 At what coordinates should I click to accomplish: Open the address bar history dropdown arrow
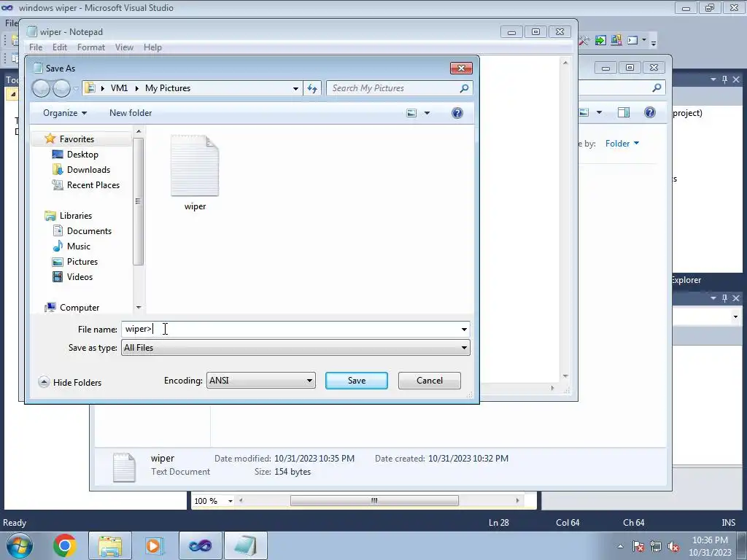pyautogui.click(x=295, y=88)
